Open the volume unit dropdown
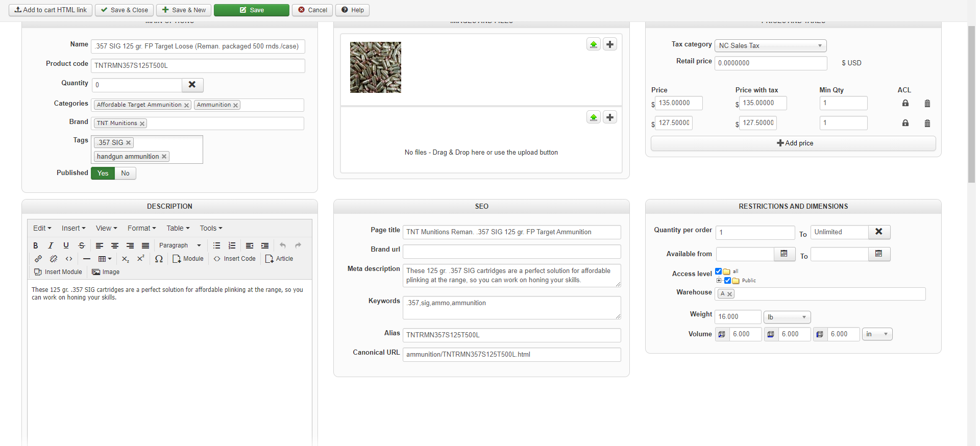 877,334
